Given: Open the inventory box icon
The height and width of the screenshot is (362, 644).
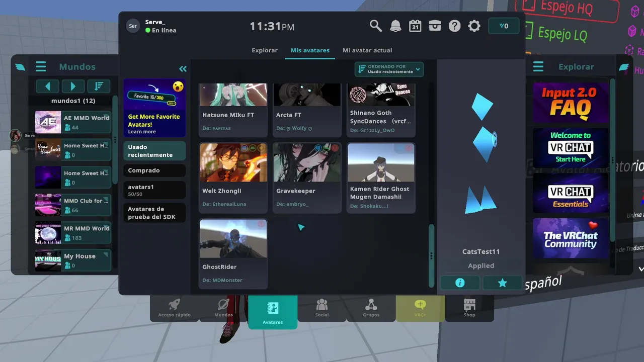Looking at the screenshot, I should [435, 26].
